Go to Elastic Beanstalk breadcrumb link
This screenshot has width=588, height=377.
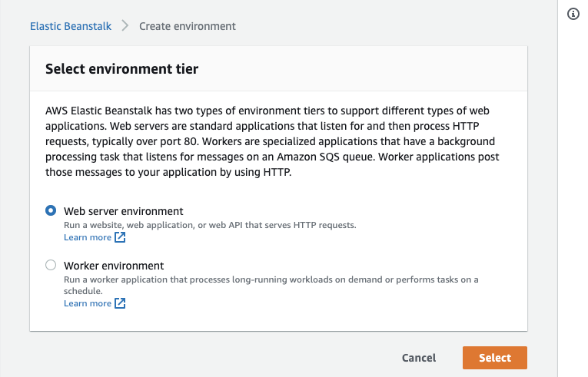coord(71,26)
